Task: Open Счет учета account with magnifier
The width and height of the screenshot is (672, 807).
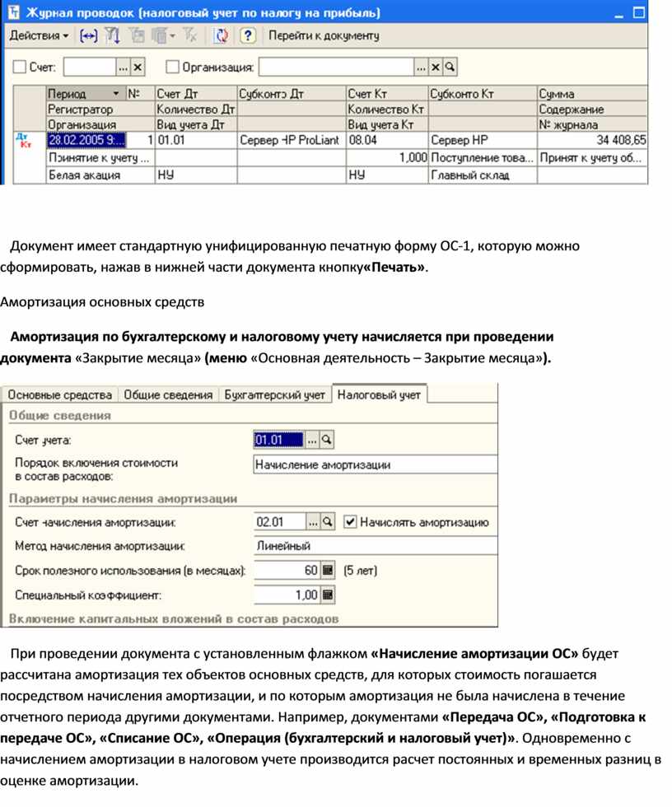Action: (x=326, y=440)
